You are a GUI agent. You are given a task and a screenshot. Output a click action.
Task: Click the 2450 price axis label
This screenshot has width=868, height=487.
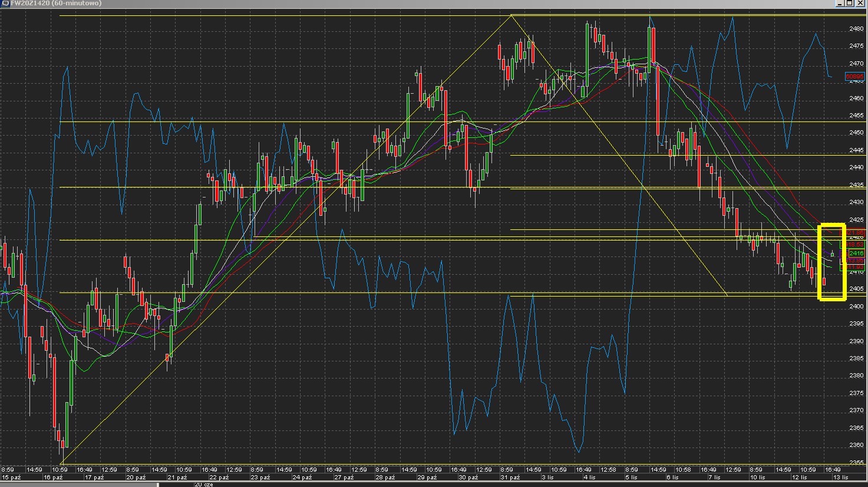pos(857,133)
